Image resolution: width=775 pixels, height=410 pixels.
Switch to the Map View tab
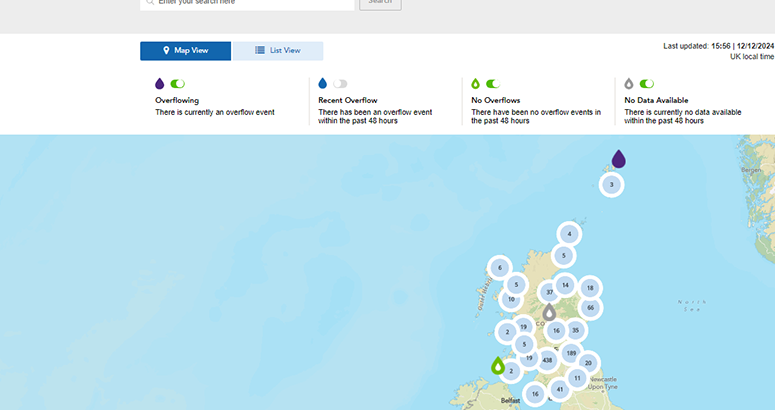click(185, 51)
